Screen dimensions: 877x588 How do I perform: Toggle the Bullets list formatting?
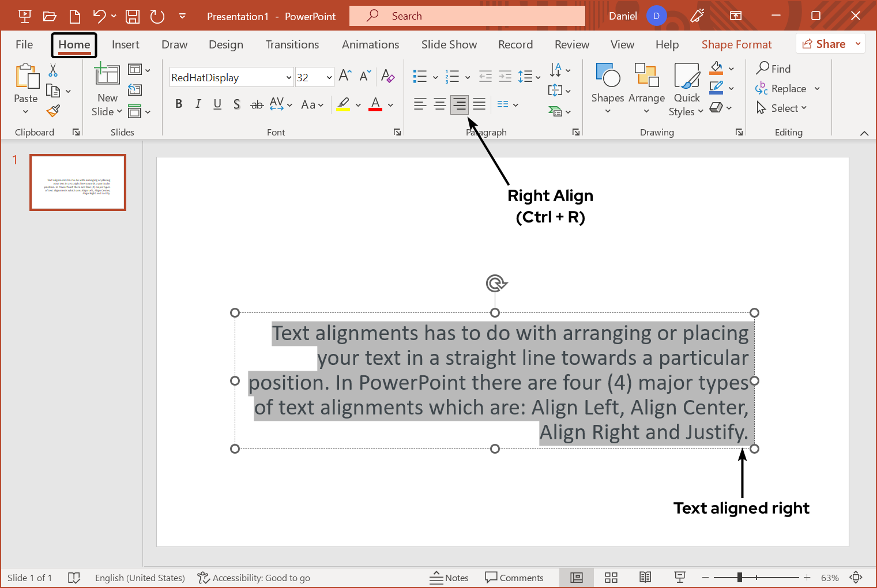[x=420, y=76]
